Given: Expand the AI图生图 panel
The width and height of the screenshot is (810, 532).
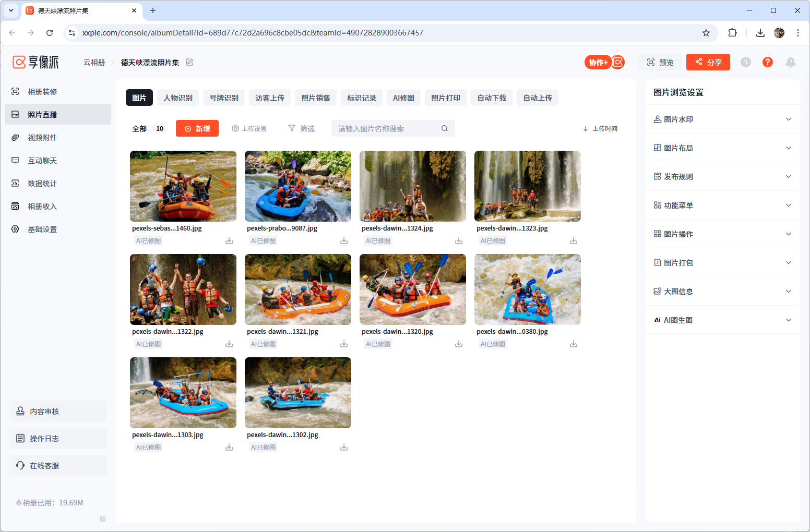Looking at the screenshot, I should [x=722, y=320].
